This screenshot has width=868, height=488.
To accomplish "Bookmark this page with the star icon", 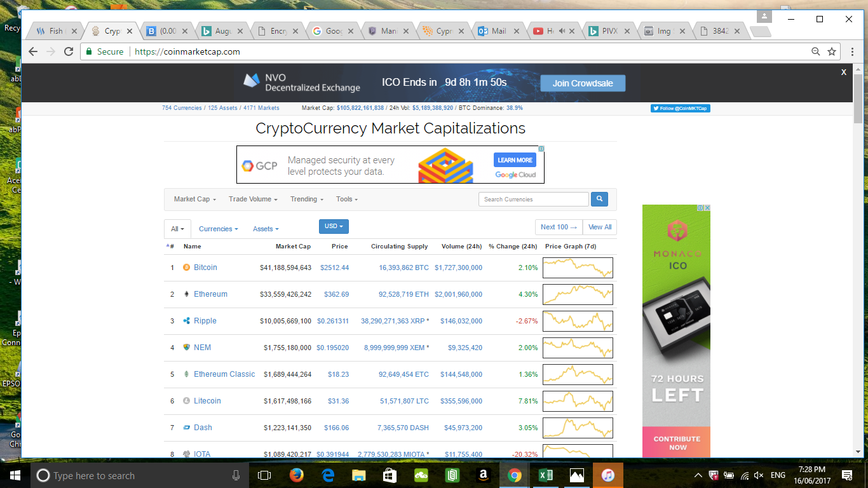I will click(832, 51).
